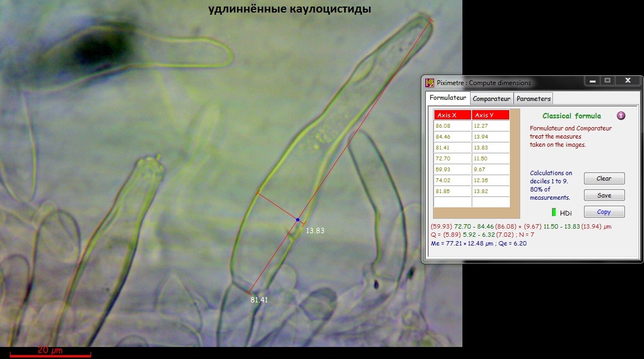This screenshot has height=359, width=644.
Task: Click the empty last row Axis X cell
Action: pos(452,202)
